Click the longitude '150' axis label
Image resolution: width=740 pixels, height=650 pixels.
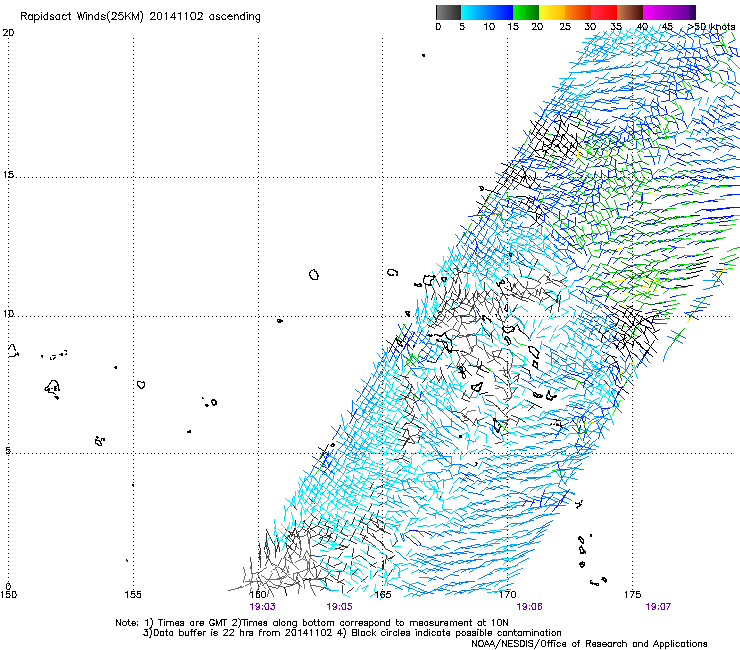(8, 594)
